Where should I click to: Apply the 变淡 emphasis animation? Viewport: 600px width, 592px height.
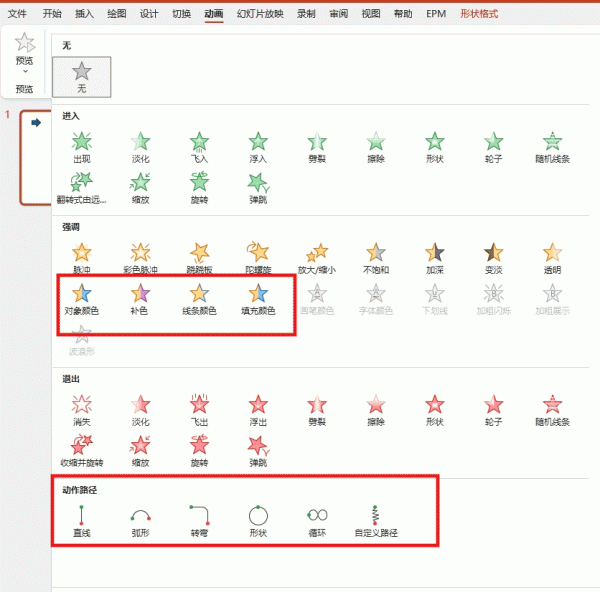pos(494,258)
